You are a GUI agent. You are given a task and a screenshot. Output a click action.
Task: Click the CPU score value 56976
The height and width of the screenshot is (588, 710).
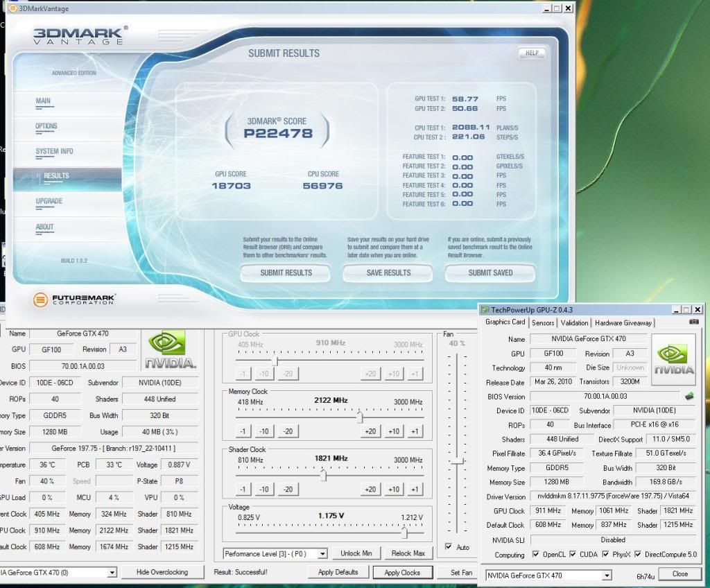[x=322, y=186]
